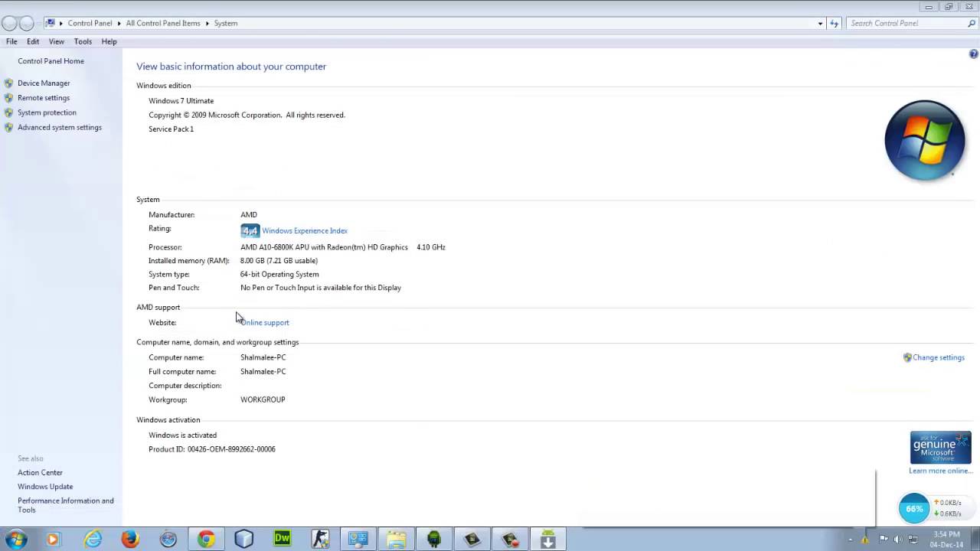Open the cube-shaped VirtualBox taskbar icon

pos(244,540)
